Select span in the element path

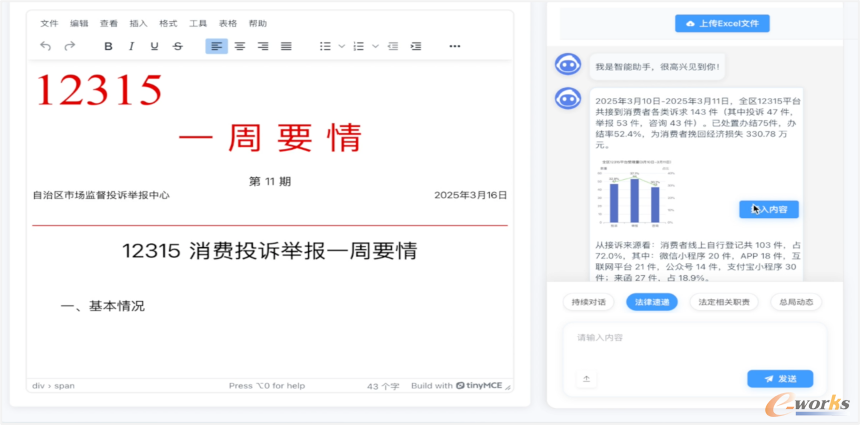point(65,386)
